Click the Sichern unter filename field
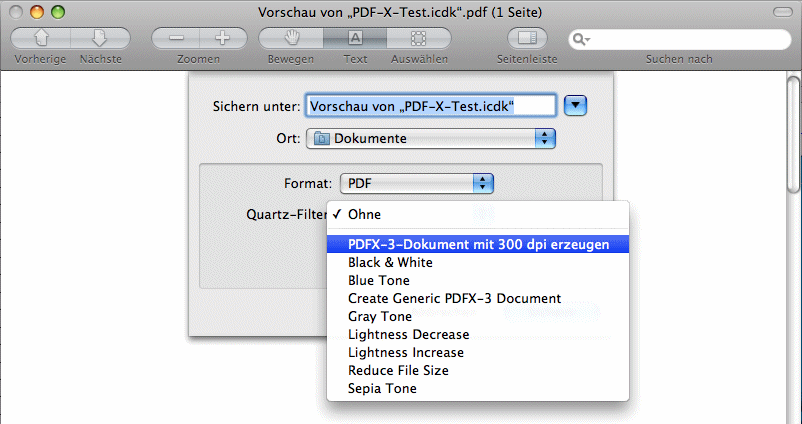The width and height of the screenshot is (802, 424). [x=431, y=106]
